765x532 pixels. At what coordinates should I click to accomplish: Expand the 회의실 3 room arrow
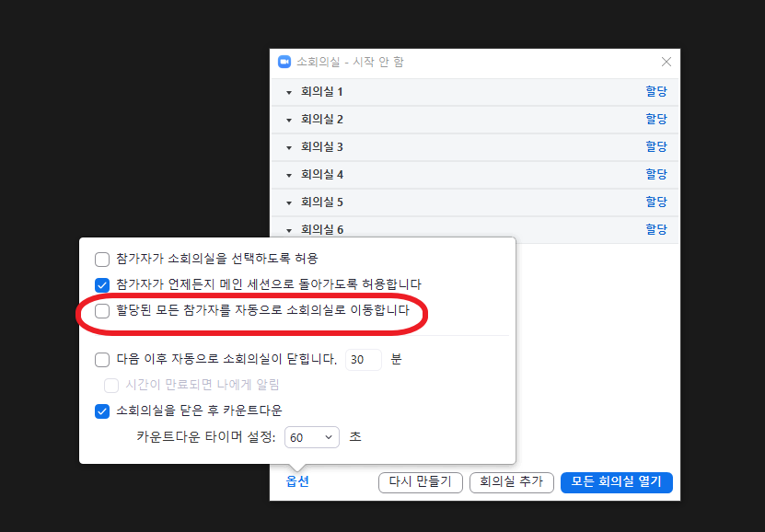tap(289, 147)
